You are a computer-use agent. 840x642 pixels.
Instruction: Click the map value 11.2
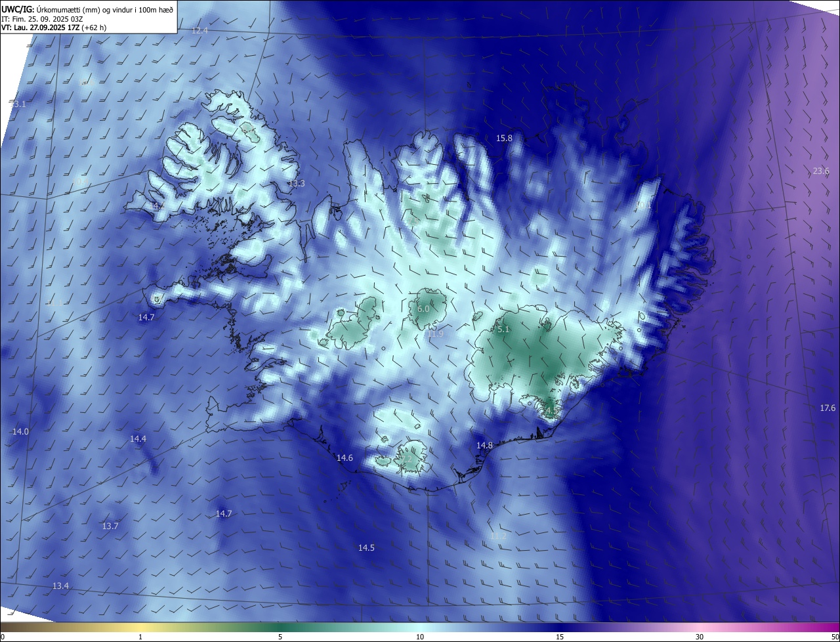499,536
